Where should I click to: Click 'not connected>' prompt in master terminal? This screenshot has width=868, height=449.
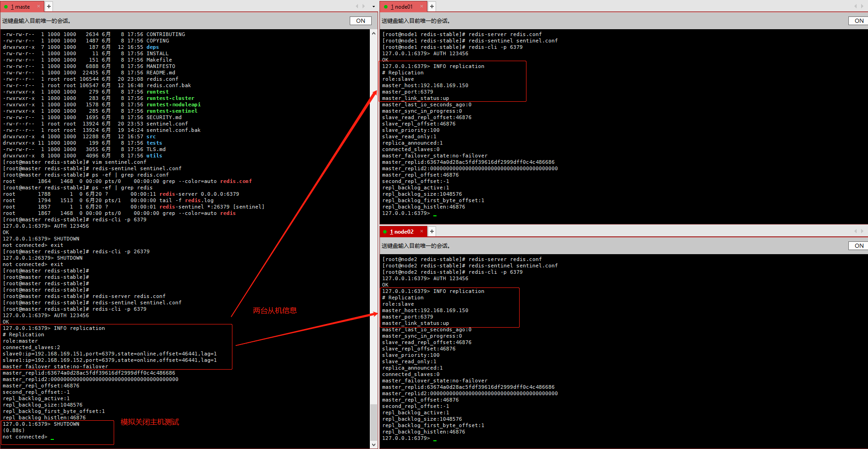(x=25, y=437)
